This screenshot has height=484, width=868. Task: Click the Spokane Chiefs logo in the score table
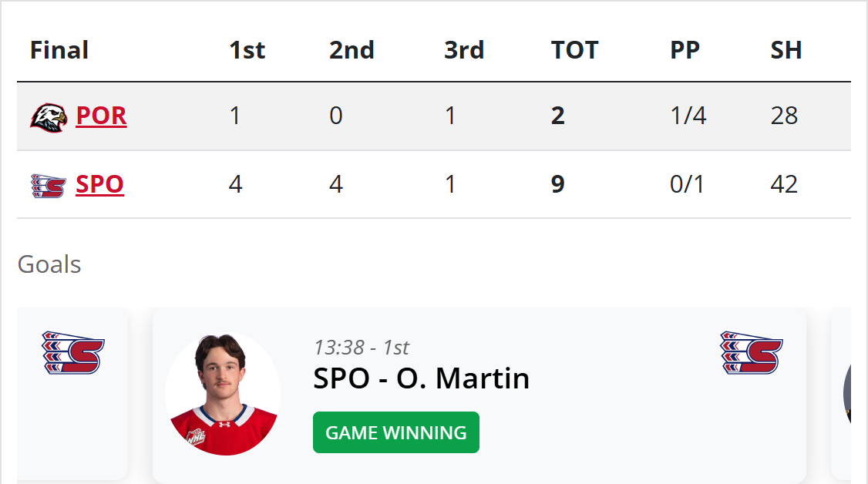pos(48,186)
